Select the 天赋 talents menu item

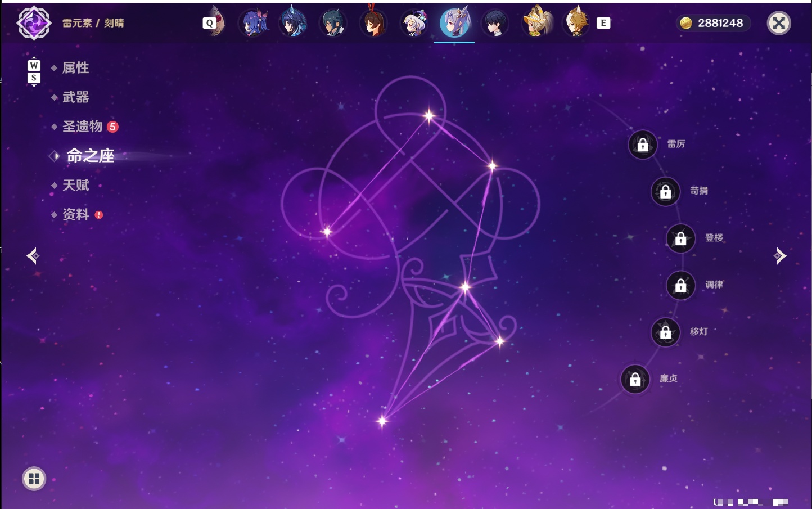[75, 185]
